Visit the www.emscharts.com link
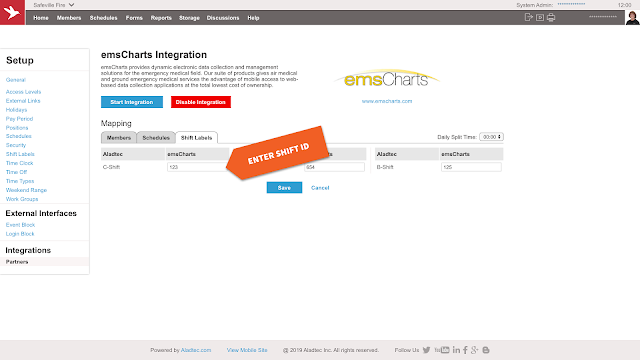The width and height of the screenshot is (640, 360). coord(387,101)
